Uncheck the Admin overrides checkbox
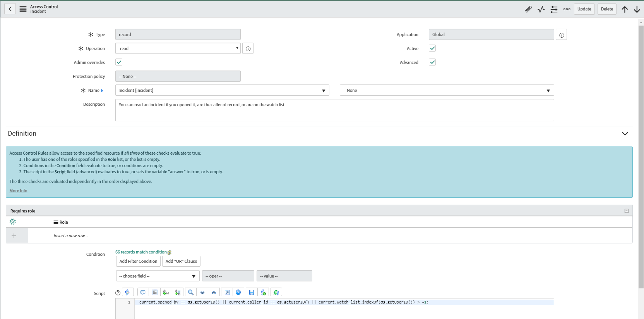Screen dimensions: 644x319 pyautogui.click(x=119, y=62)
